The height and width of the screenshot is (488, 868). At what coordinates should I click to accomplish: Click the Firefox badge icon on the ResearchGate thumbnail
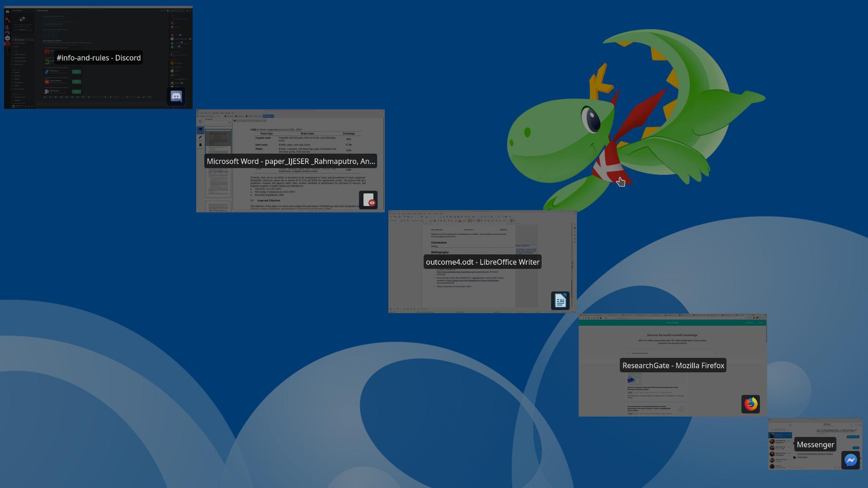click(750, 404)
